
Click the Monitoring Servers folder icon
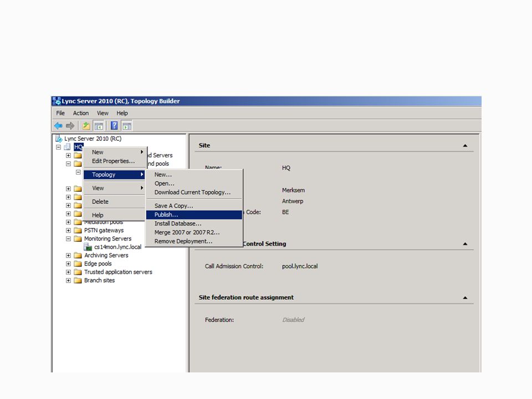pos(78,238)
